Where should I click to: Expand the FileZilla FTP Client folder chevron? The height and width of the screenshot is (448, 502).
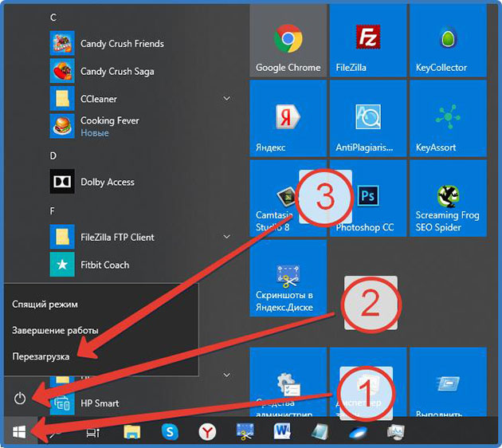pyautogui.click(x=226, y=237)
